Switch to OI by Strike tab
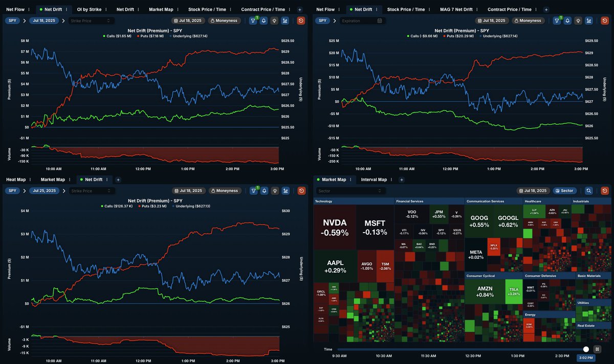The width and height of the screenshot is (614, 364). coord(89,10)
